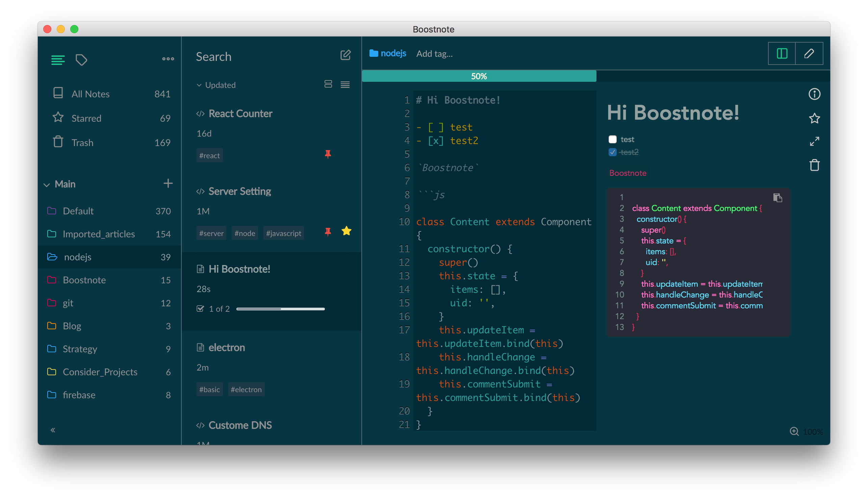Move current note to trash
This screenshot has height=499, width=868.
coord(814,165)
